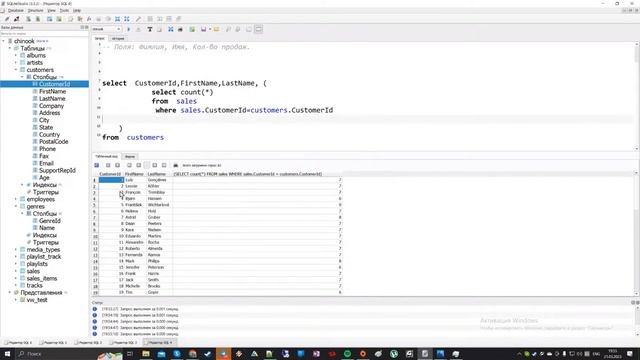The width and height of the screenshot is (640, 360).
Task: Collapse the Представления node
Action: click(x=10, y=293)
